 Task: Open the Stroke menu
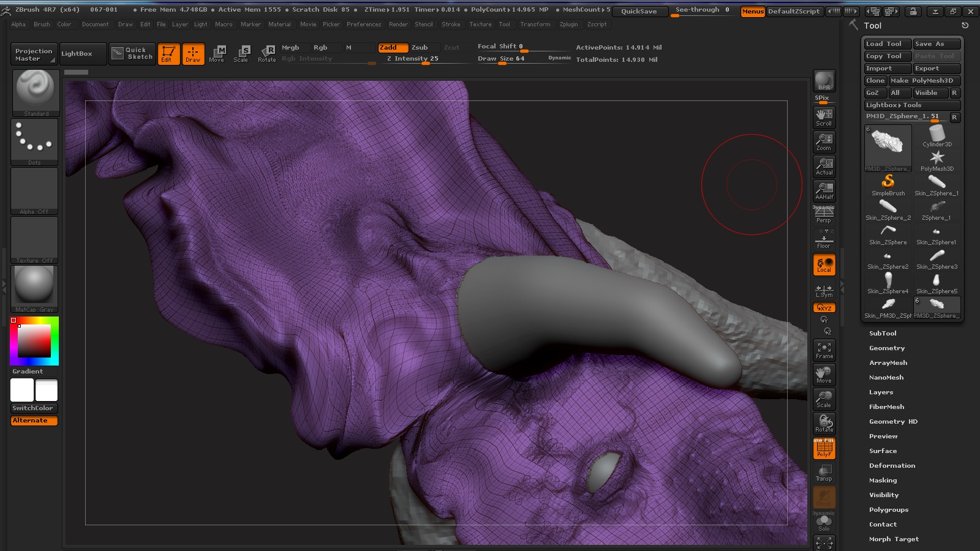pyautogui.click(x=451, y=24)
